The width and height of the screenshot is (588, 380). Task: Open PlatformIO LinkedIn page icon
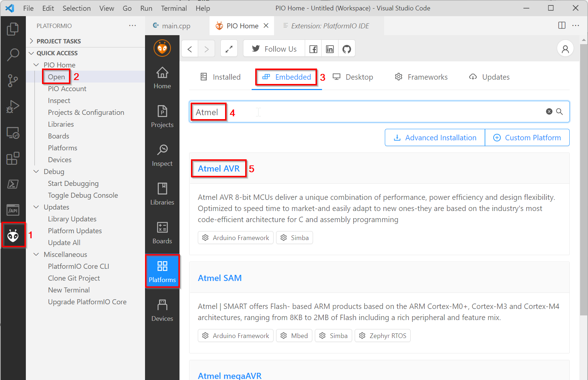(330, 49)
